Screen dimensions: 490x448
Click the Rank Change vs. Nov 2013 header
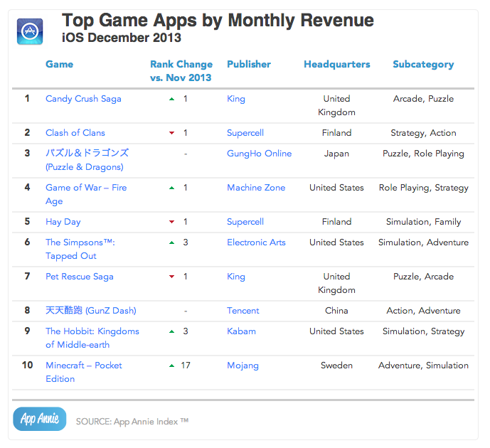181,71
